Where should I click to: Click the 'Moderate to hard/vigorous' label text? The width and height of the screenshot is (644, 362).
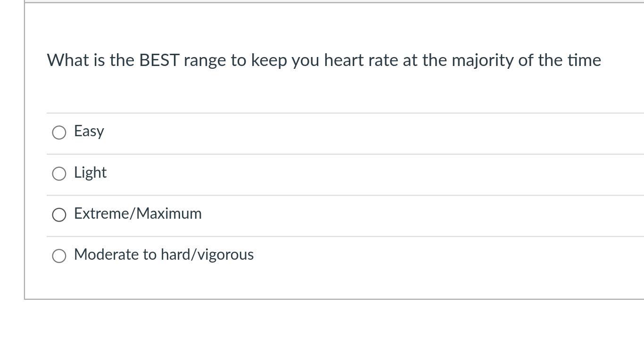tap(164, 255)
